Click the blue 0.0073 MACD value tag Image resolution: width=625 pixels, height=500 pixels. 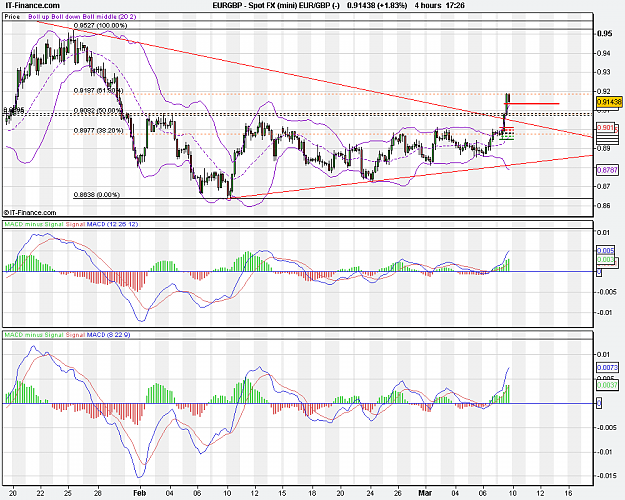pyautogui.click(x=607, y=367)
